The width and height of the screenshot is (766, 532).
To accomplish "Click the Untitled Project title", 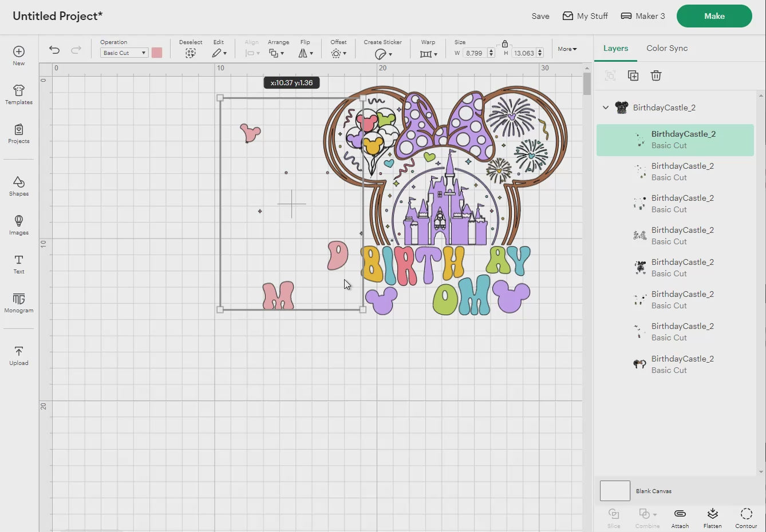I will pos(57,16).
